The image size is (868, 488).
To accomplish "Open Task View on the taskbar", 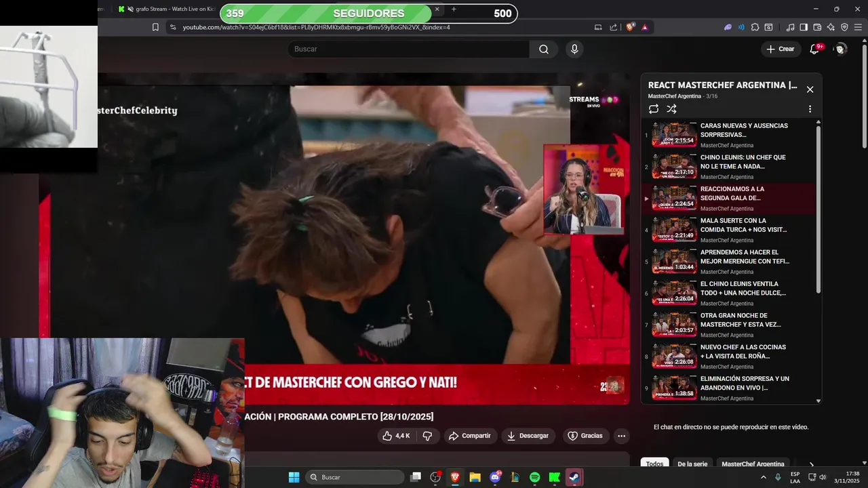I will [416, 477].
